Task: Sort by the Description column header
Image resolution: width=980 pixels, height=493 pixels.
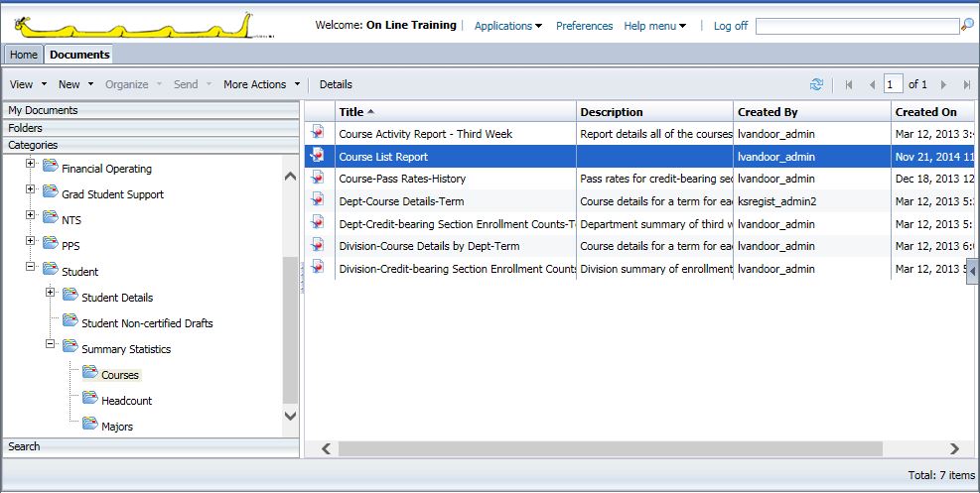Action: click(x=655, y=112)
